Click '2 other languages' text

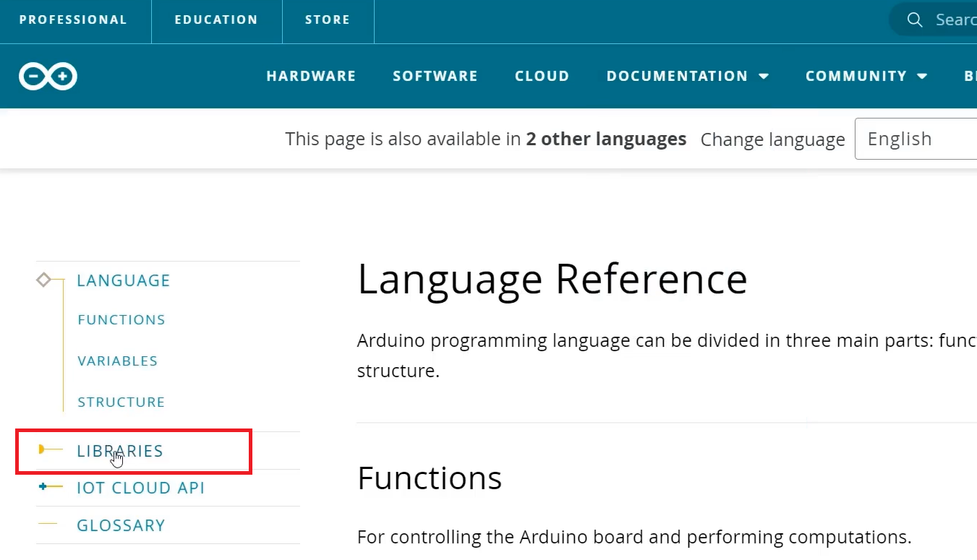click(606, 139)
